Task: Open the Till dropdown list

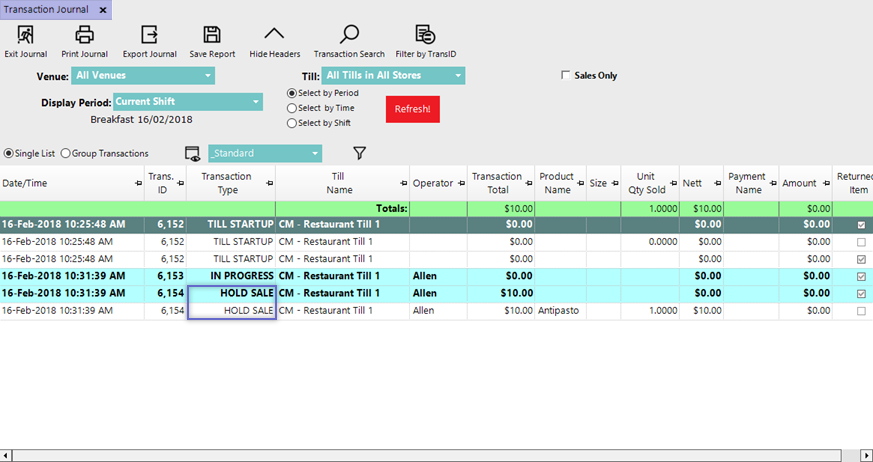Action: 458,76
